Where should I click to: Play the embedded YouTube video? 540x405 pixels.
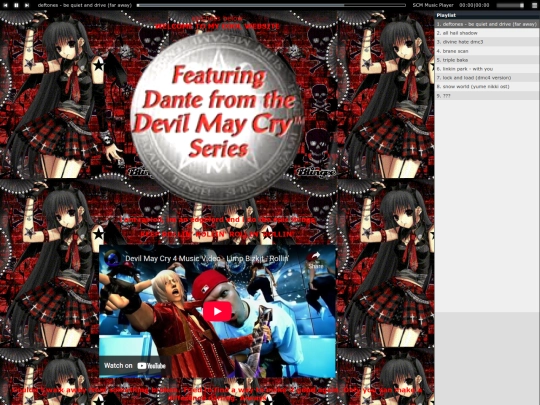217,311
